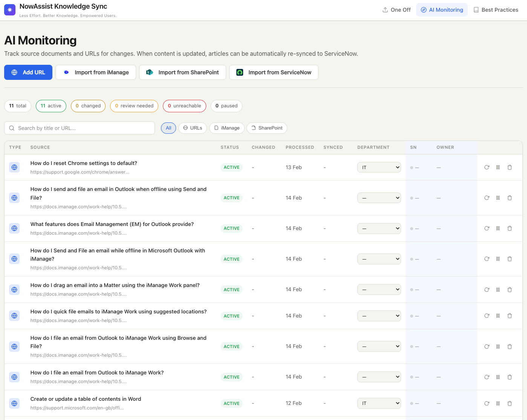Click the SharePoint logo on its import button
Screen dimensions: 527x420
[149, 72]
